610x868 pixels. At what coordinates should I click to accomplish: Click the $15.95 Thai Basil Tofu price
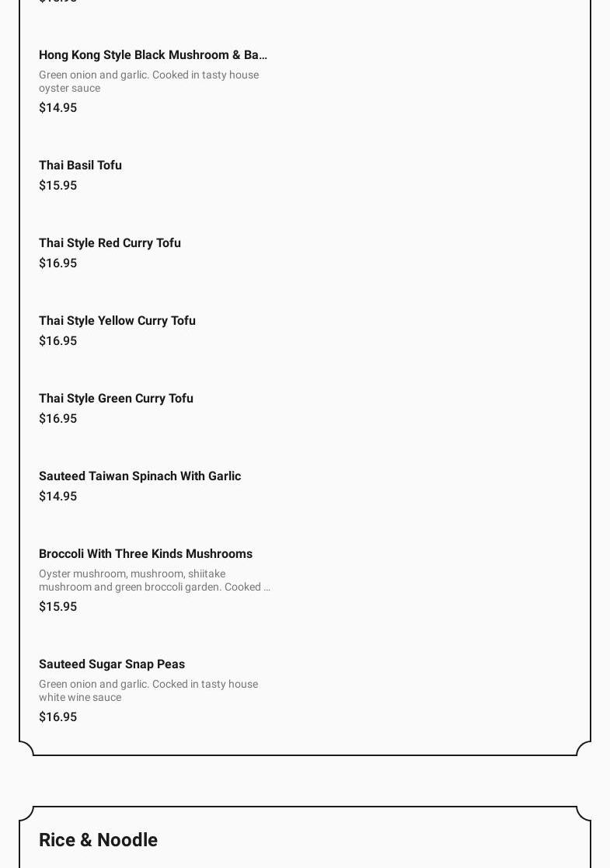(x=58, y=186)
